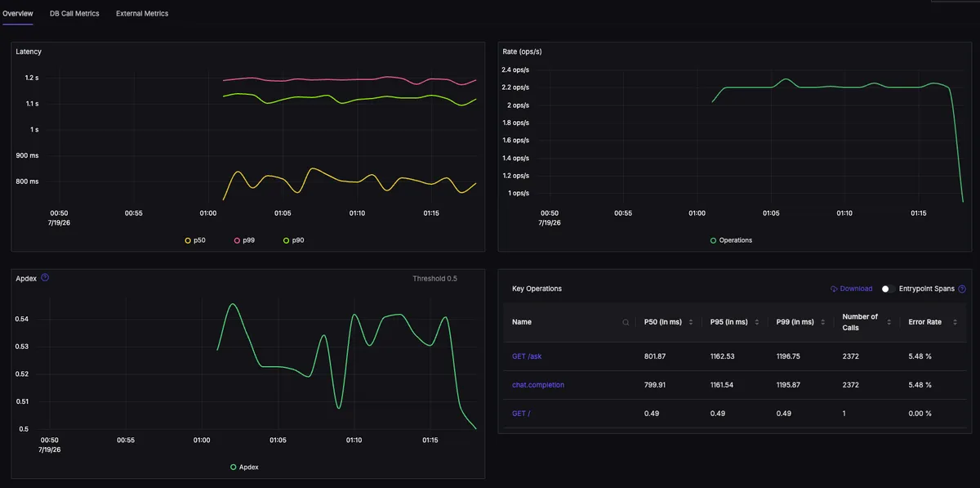Screen dimensions: 980x488
Task: Open the GET / operation
Action: (521, 414)
